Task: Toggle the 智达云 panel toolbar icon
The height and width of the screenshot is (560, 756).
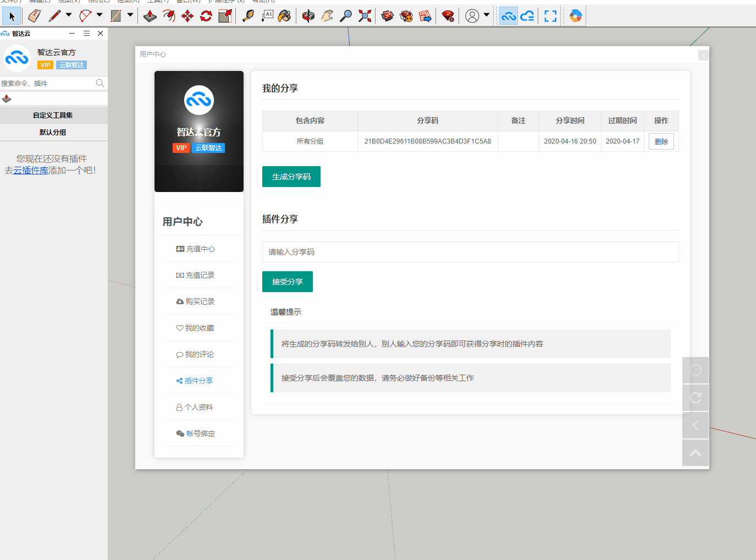Action: pyautogui.click(x=509, y=16)
